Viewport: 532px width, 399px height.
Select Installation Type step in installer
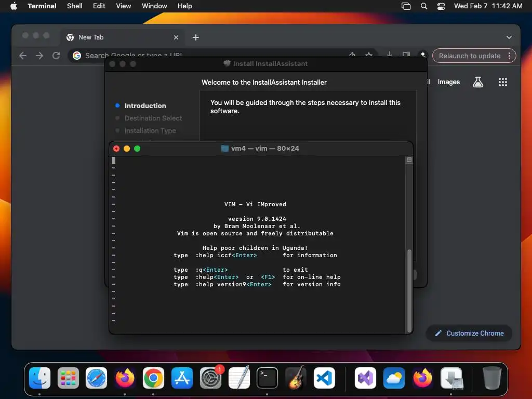click(150, 130)
